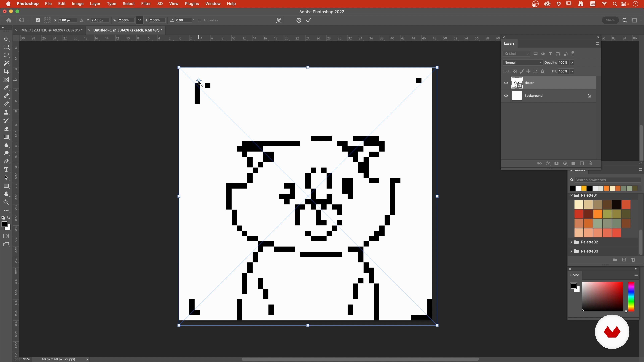This screenshot has width=644, height=362.
Task: Click the foreground color in toolbar
Action: coord(4,224)
